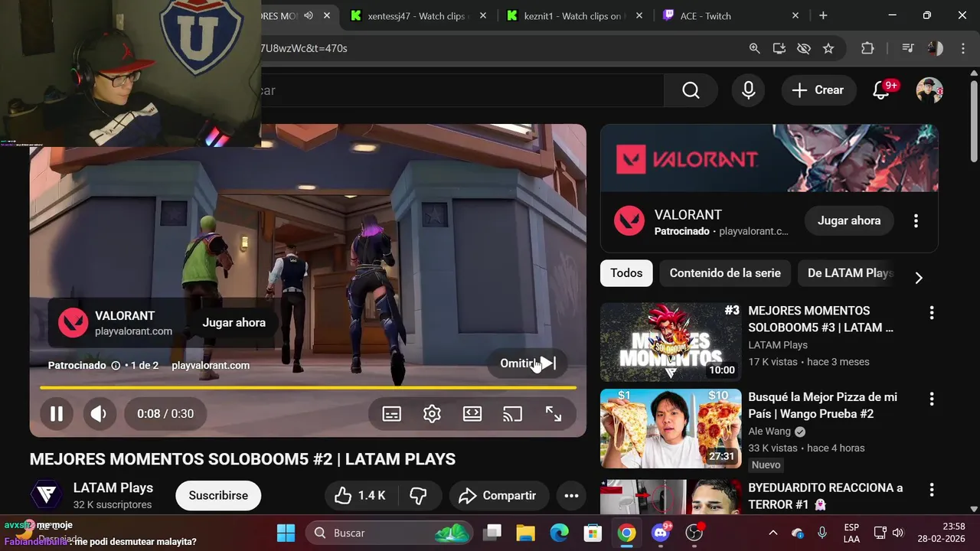Open Discord from the taskbar

tap(661, 533)
